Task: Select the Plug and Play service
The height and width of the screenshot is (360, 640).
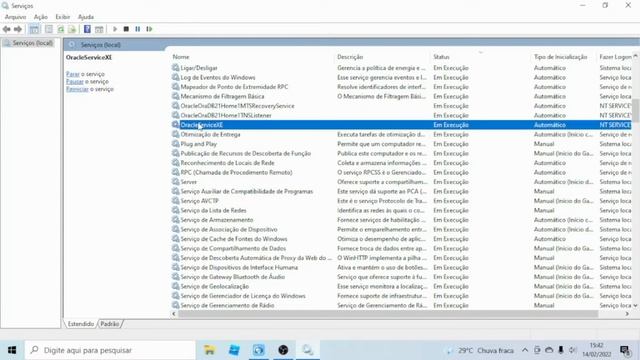Action: [x=401, y=144]
